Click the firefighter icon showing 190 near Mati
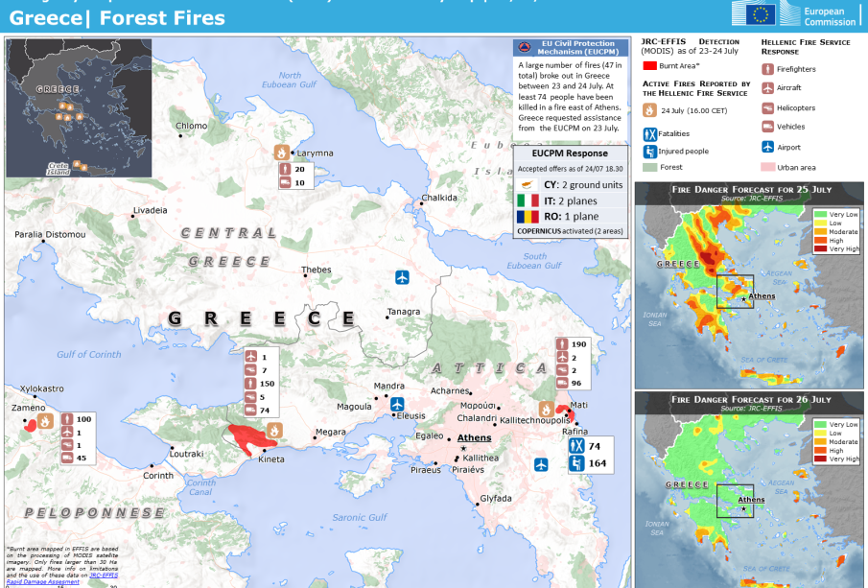 (x=562, y=343)
